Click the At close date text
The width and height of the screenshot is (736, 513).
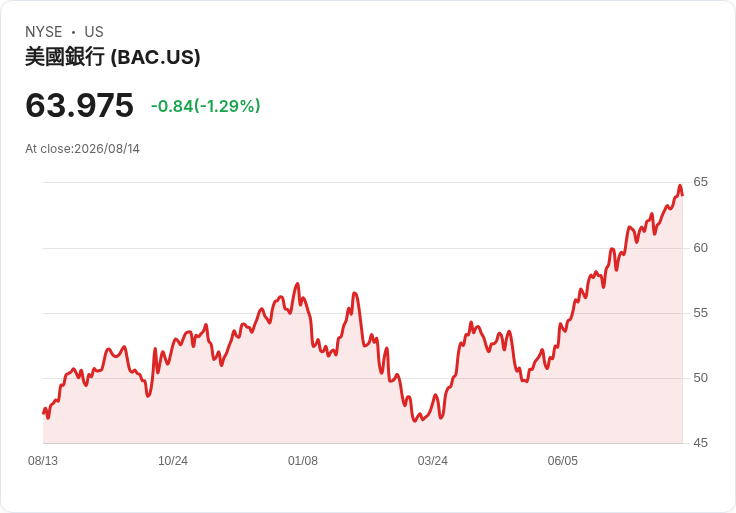tap(83, 149)
